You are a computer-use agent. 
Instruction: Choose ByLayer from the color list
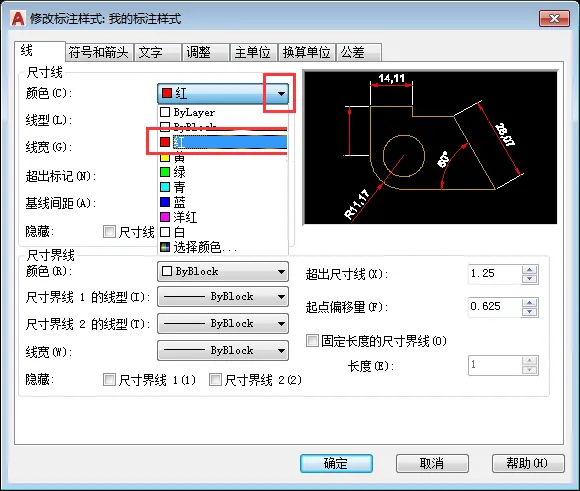click(223, 112)
